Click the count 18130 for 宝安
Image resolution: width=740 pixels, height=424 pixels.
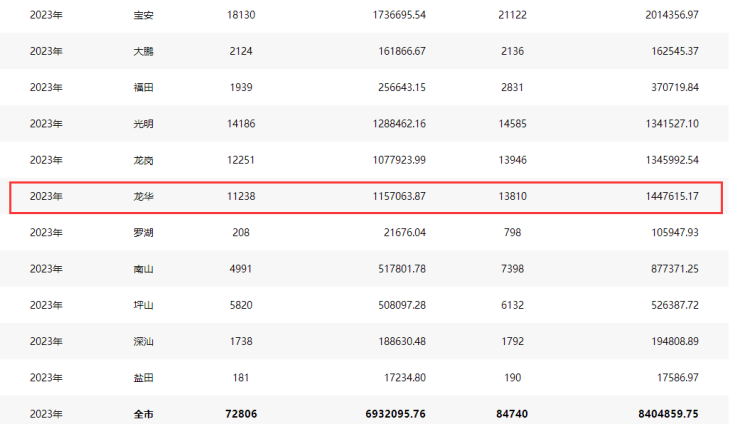(x=238, y=16)
